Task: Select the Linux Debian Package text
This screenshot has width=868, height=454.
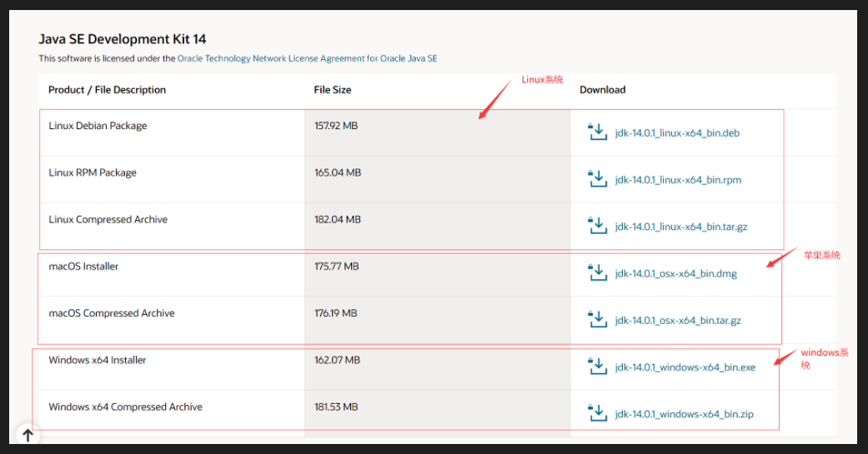Action: [x=98, y=126]
